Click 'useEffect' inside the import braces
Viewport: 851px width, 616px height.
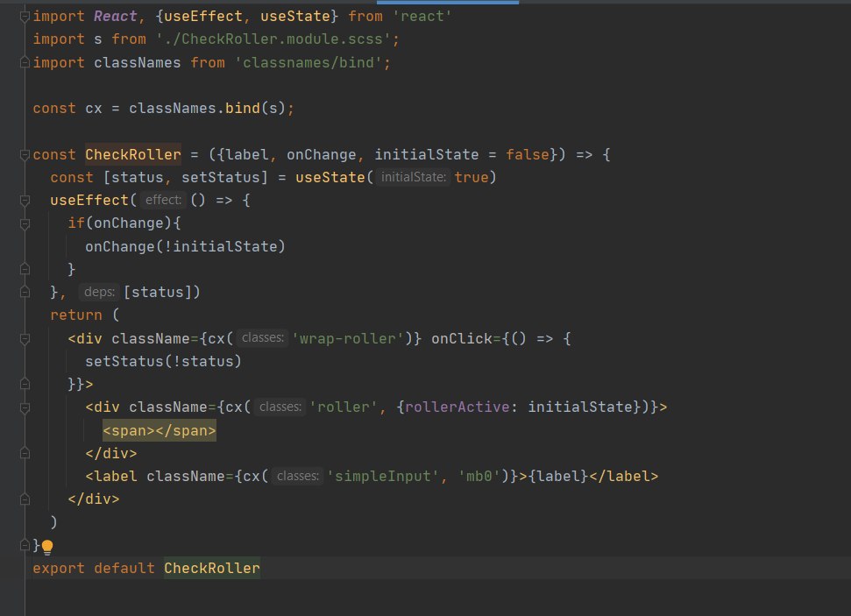(x=203, y=17)
